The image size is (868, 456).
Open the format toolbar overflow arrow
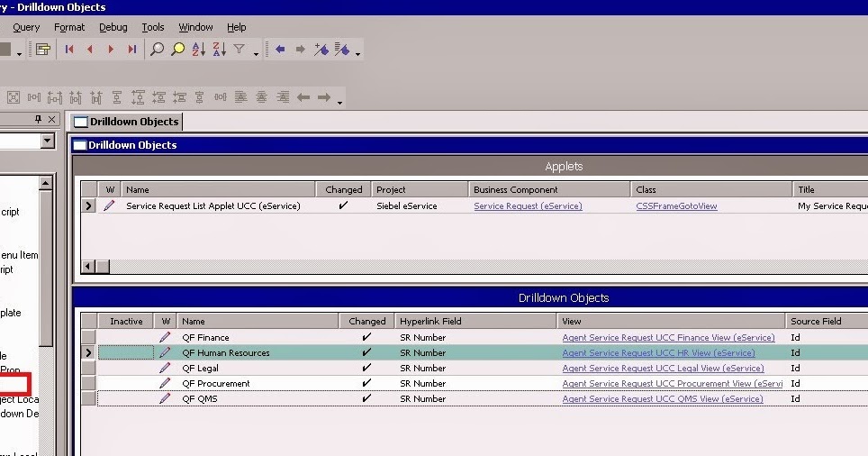tap(339, 102)
